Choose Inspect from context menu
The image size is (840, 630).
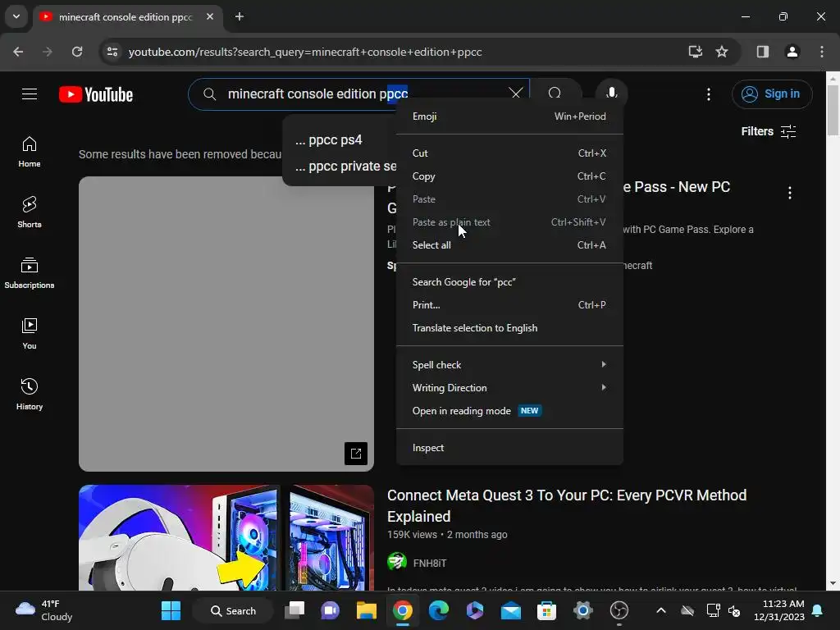509,448
